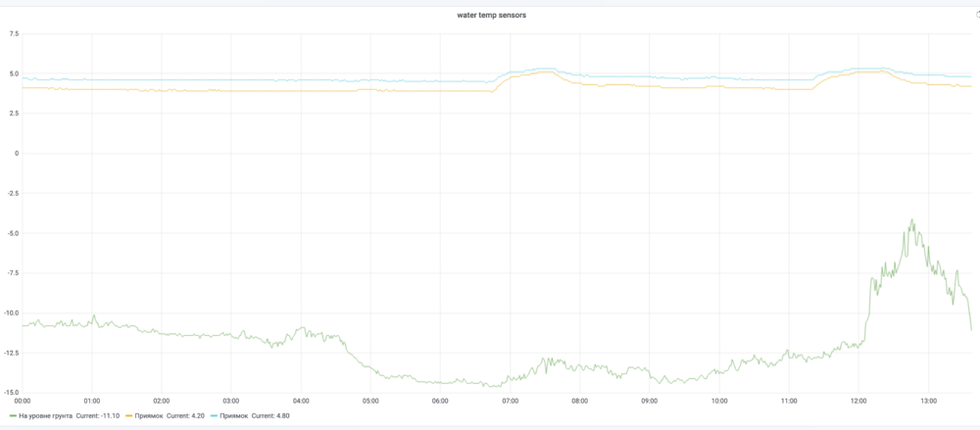Click green color swatch for "На уровне грунта"

click(12, 415)
